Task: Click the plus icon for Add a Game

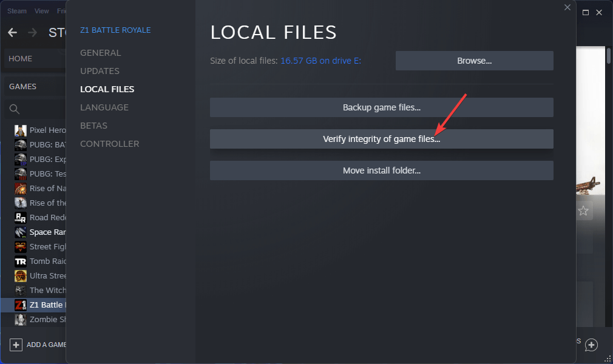Action: (x=16, y=345)
